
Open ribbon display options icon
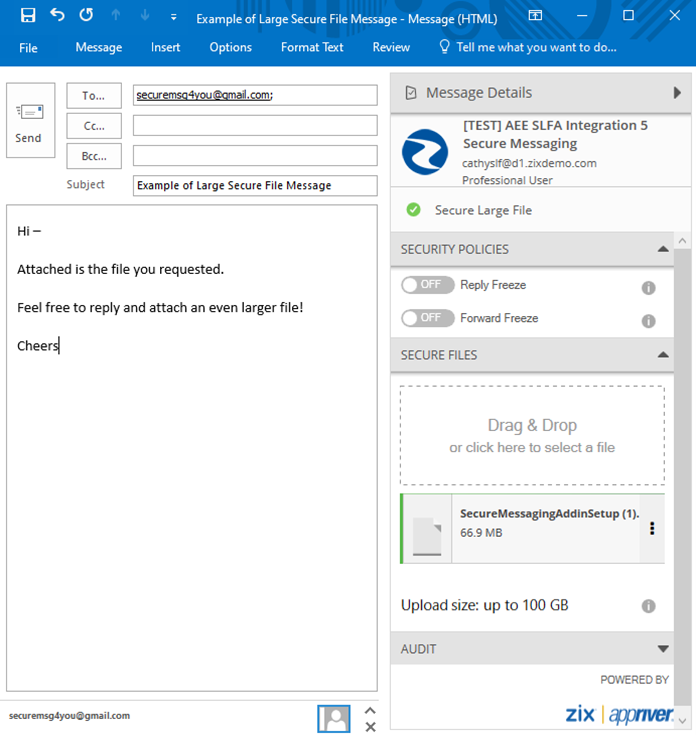pyautogui.click(x=535, y=15)
